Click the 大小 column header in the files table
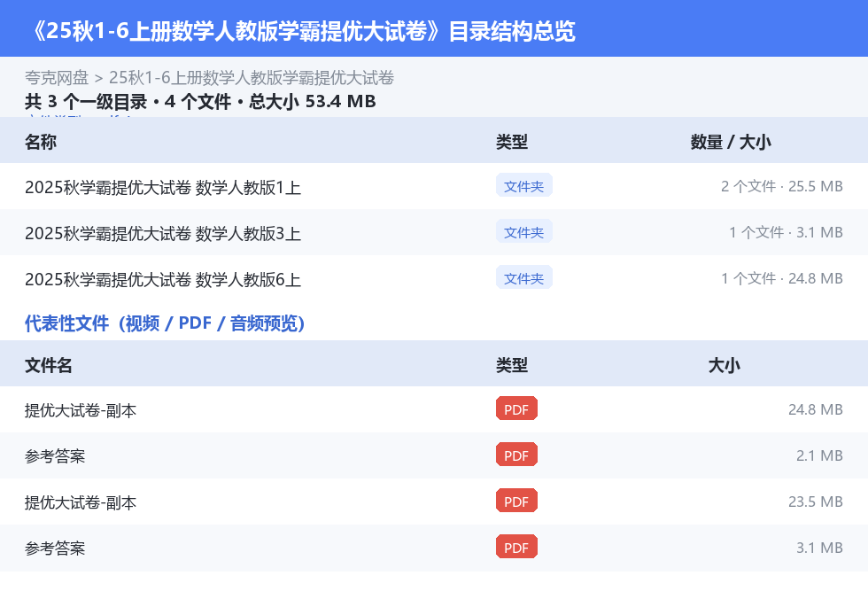Screen dimensions: 868x599 point(725,365)
